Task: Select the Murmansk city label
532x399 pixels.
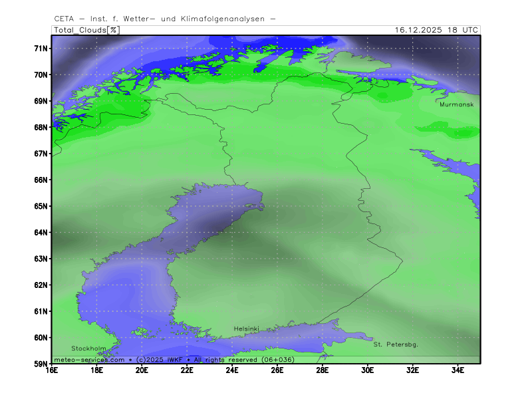Action: coord(456,104)
